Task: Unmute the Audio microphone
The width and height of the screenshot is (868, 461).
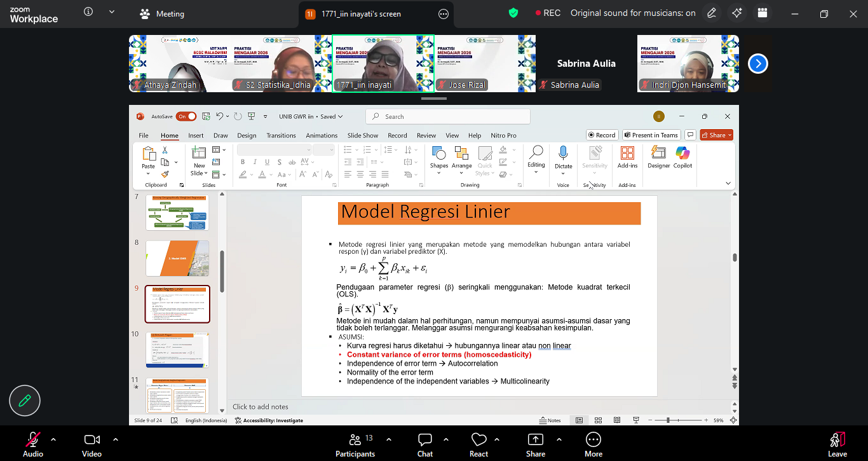Action: click(32, 443)
